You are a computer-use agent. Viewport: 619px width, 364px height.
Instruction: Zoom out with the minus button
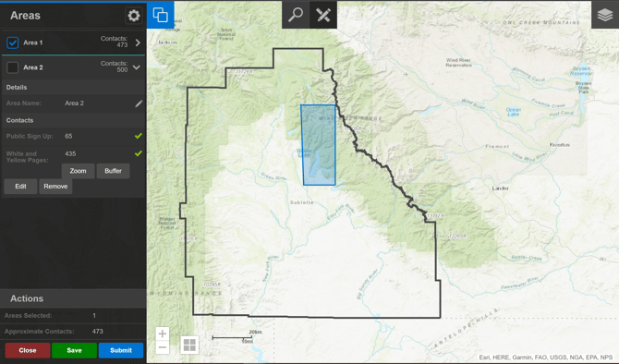163,347
